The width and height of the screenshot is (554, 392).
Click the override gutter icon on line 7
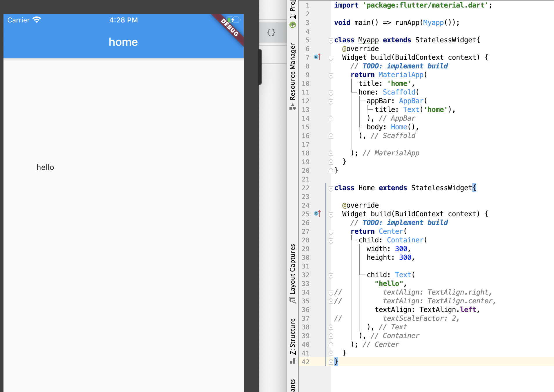click(317, 57)
